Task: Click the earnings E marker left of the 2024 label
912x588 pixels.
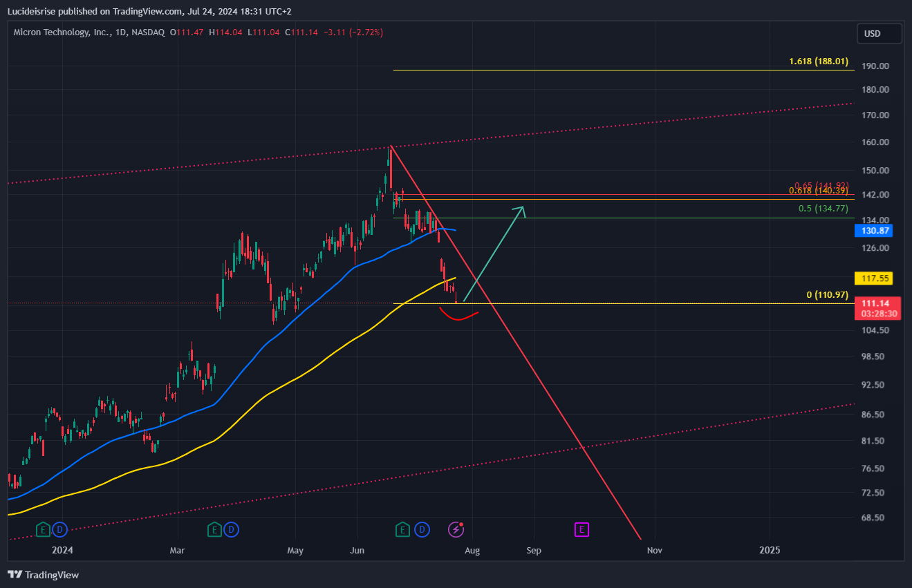Action: coord(43,530)
